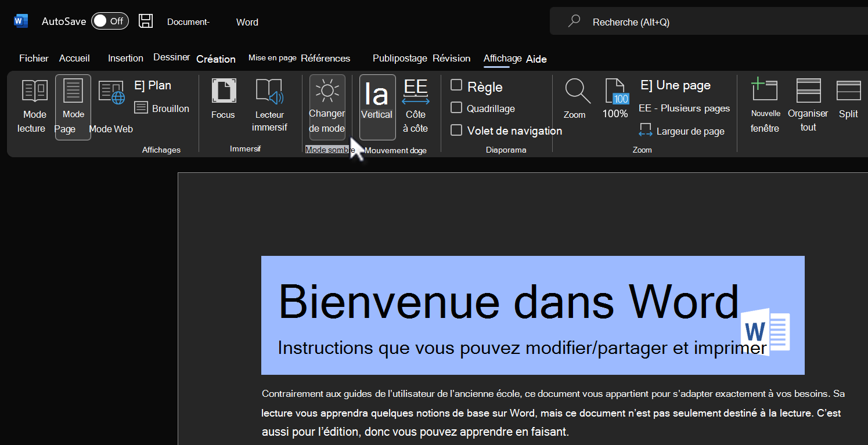The image size is (868, 445).
Task: Click Organiser tout windows
Action: pyautogui.click(x=808, y=106)
